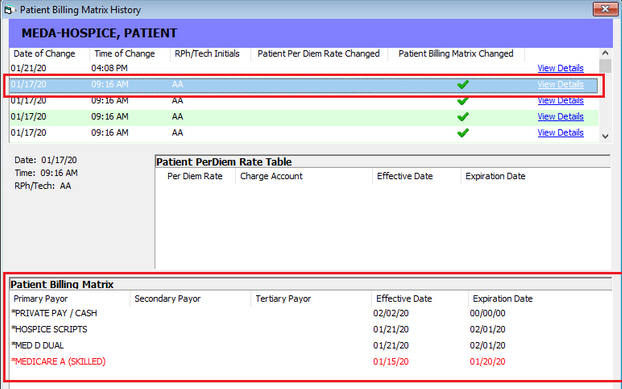Click the Secondary Payor column header
Screen dimensions: 622x389
tap(167, 299)
